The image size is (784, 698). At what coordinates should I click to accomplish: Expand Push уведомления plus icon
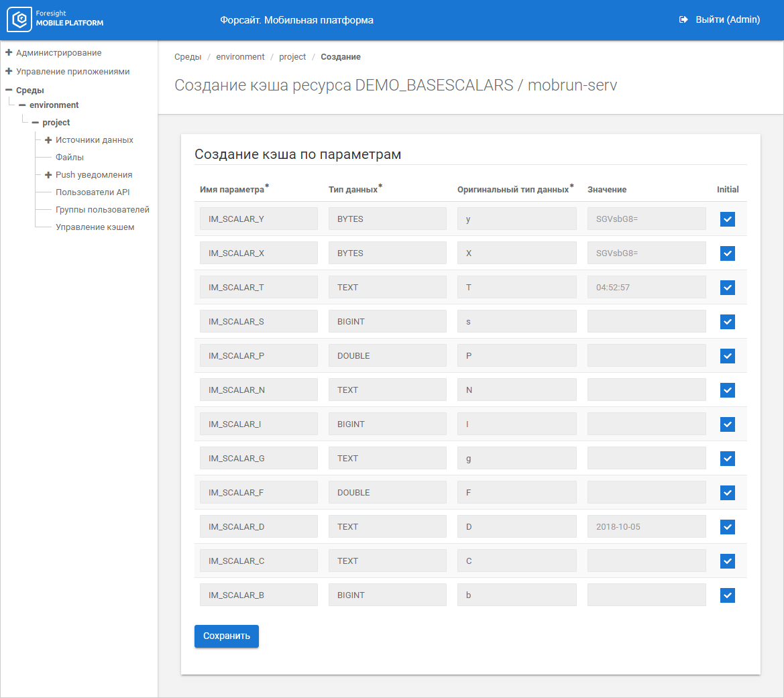pos(48,175)
